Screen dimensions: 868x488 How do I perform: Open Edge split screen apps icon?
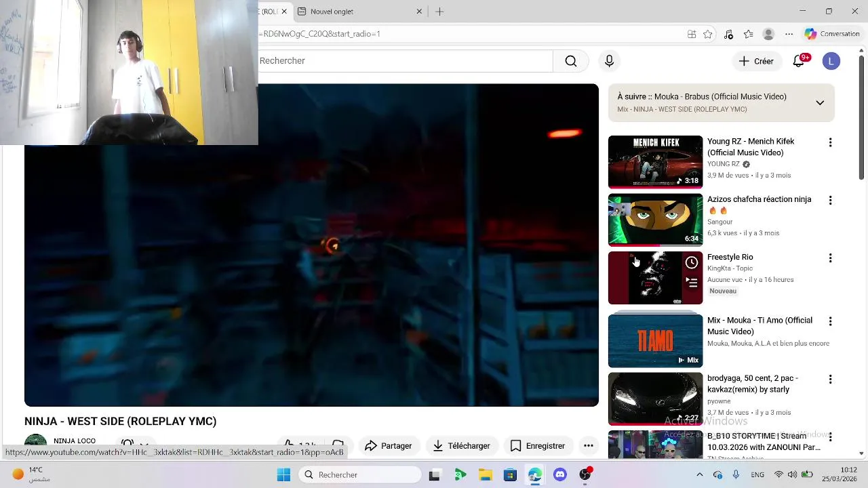(x=692, y=34)
